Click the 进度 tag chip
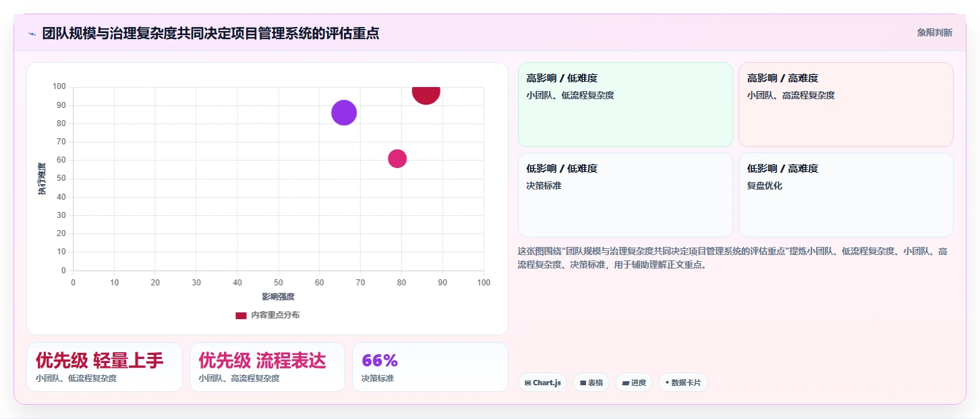Image resolution: width=980 pixels, height=419 pixels. 634,383
